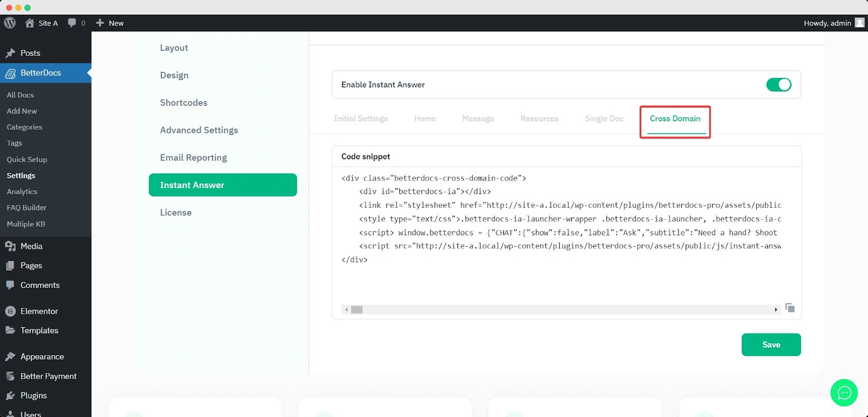Click the scrollbar left arrow
This screenshot has height=417, width=868.
point(346,310)
